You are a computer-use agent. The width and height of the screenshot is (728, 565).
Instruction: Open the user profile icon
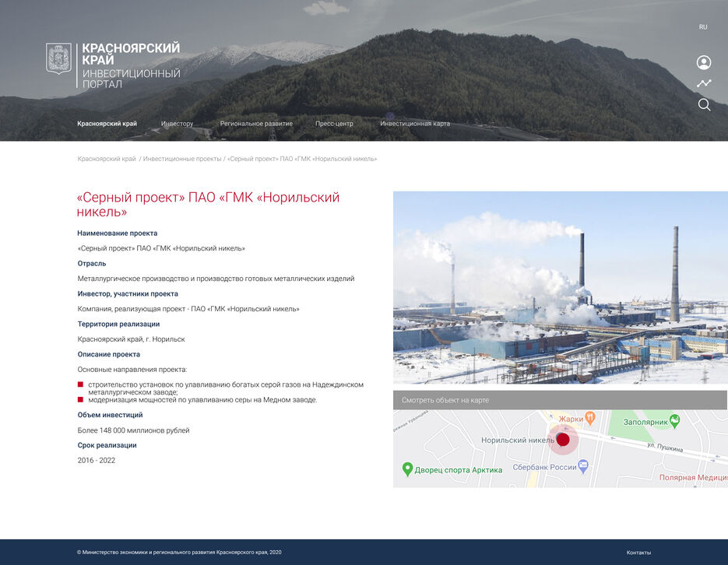point(704,62)
